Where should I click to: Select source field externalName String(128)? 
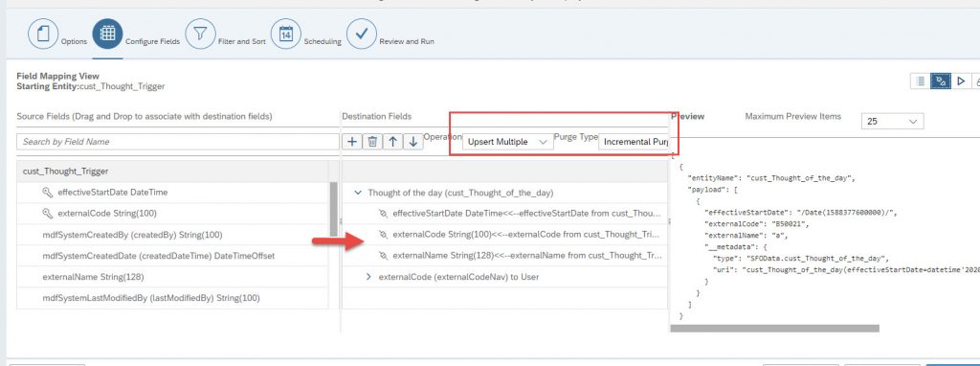pos(172,277)
